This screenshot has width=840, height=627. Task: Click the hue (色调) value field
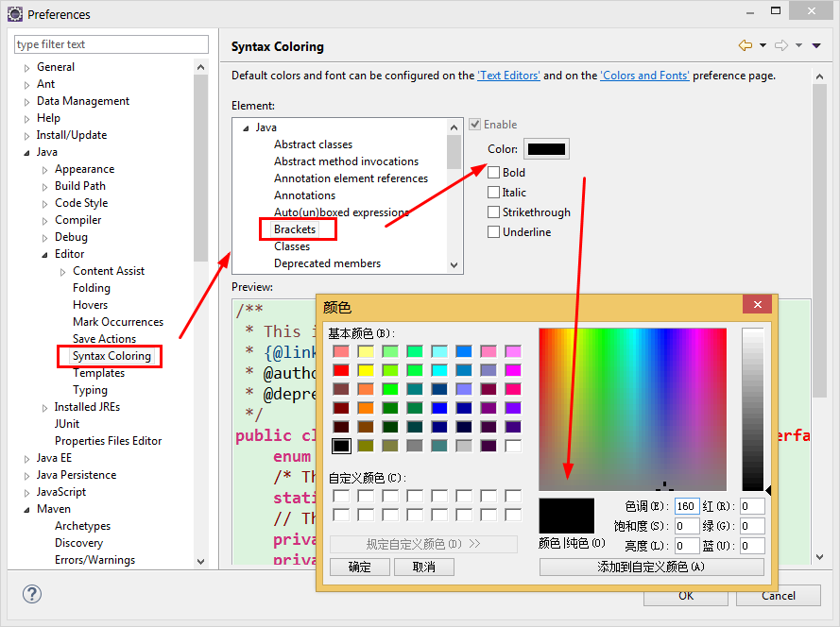point(687,506)
